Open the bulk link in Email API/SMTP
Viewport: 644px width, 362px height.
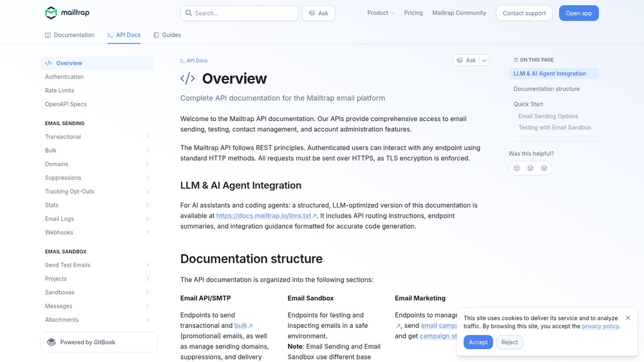click(243, 325)
